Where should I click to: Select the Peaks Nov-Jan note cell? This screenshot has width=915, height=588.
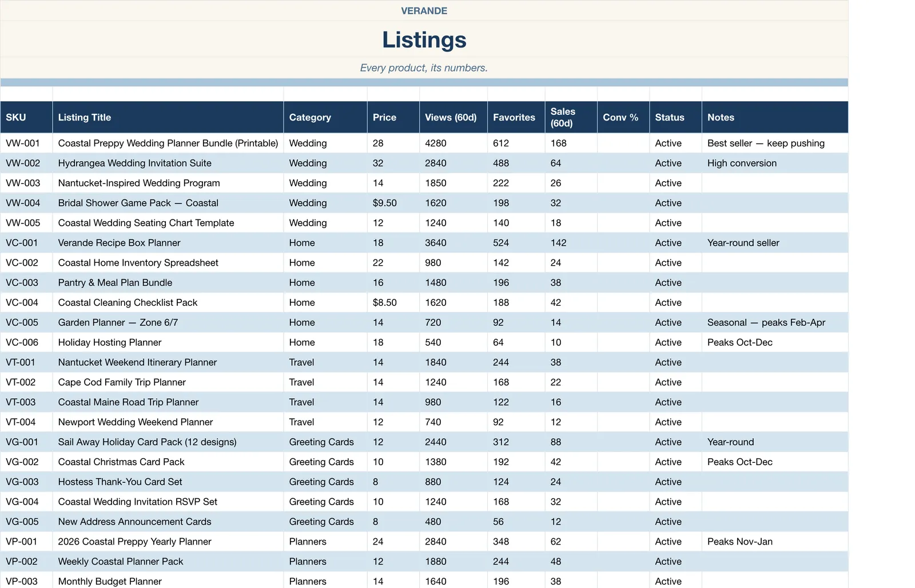click(775, 542)
